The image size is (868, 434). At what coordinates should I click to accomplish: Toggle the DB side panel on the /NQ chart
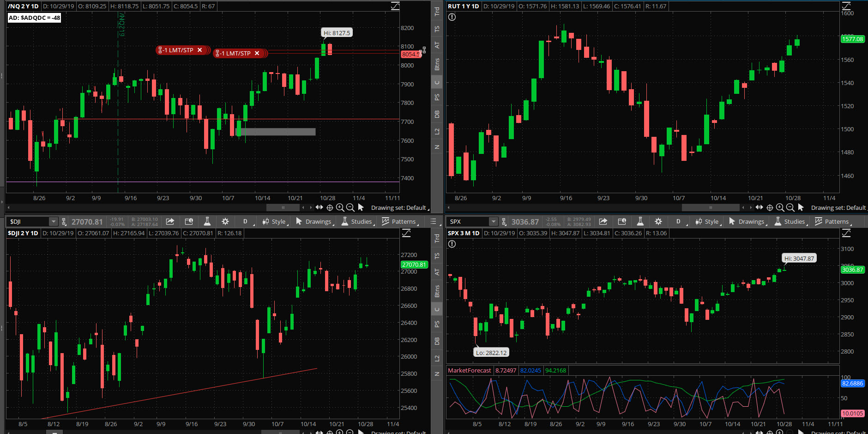(437, 114)
